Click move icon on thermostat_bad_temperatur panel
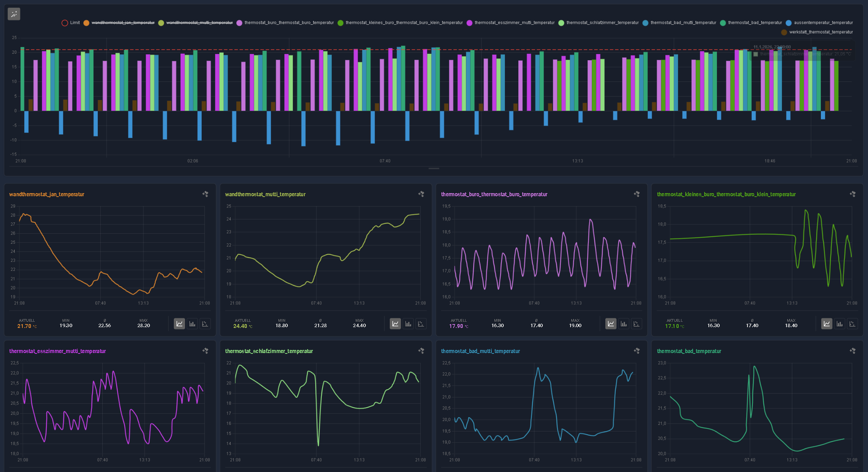The image size is (868, 472). tap(853, 351)
